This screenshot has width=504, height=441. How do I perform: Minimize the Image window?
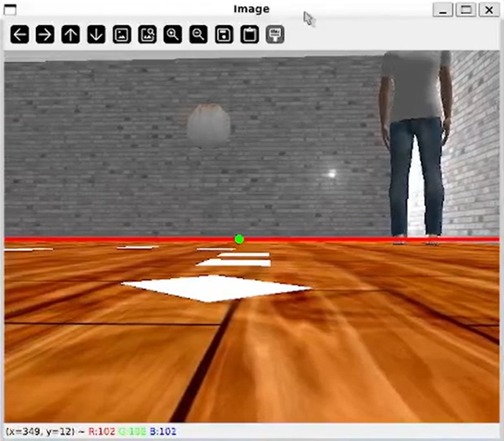point(443,9)
